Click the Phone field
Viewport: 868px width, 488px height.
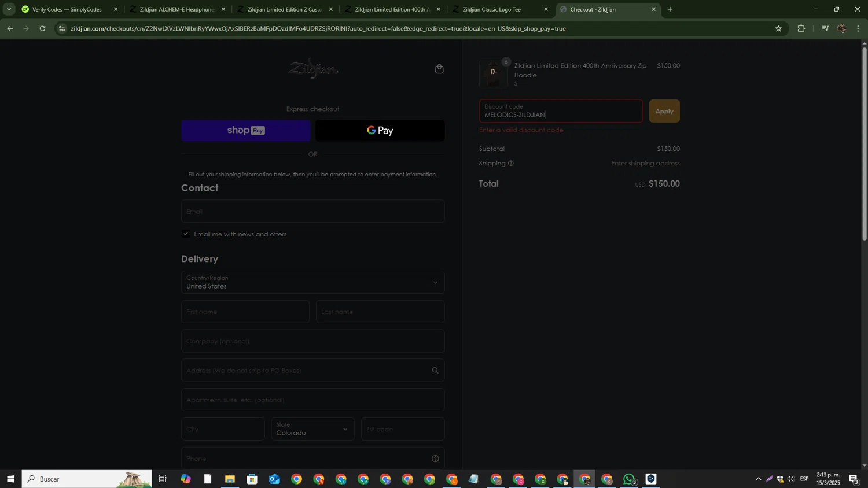coord(313,459)
